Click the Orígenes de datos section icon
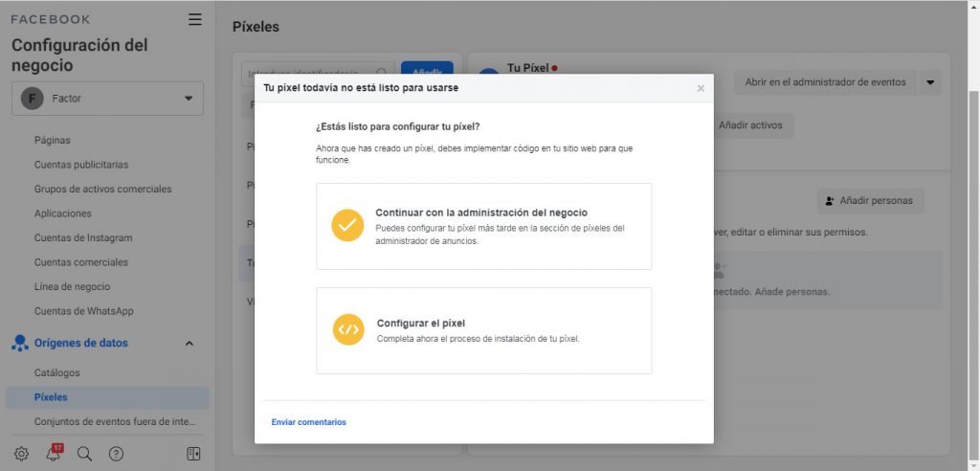 coord(20,343)
